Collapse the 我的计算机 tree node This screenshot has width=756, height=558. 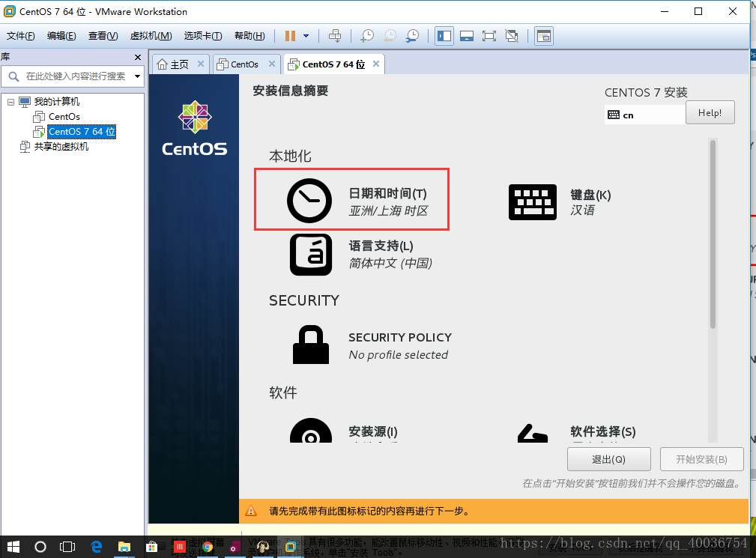[10, 102]
